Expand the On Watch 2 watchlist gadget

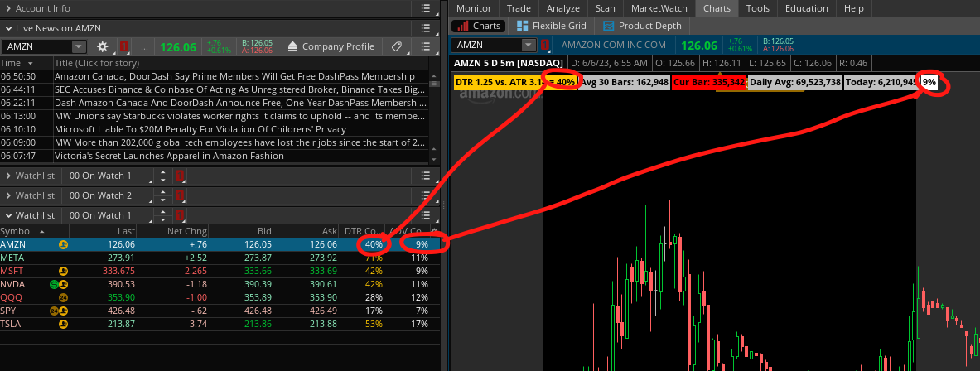tap(9, 195)
